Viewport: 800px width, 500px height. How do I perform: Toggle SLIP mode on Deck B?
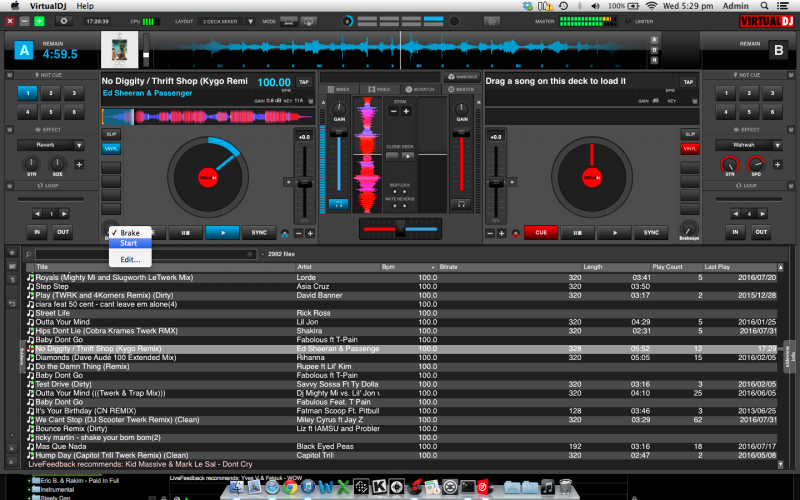tap(690, 134)
